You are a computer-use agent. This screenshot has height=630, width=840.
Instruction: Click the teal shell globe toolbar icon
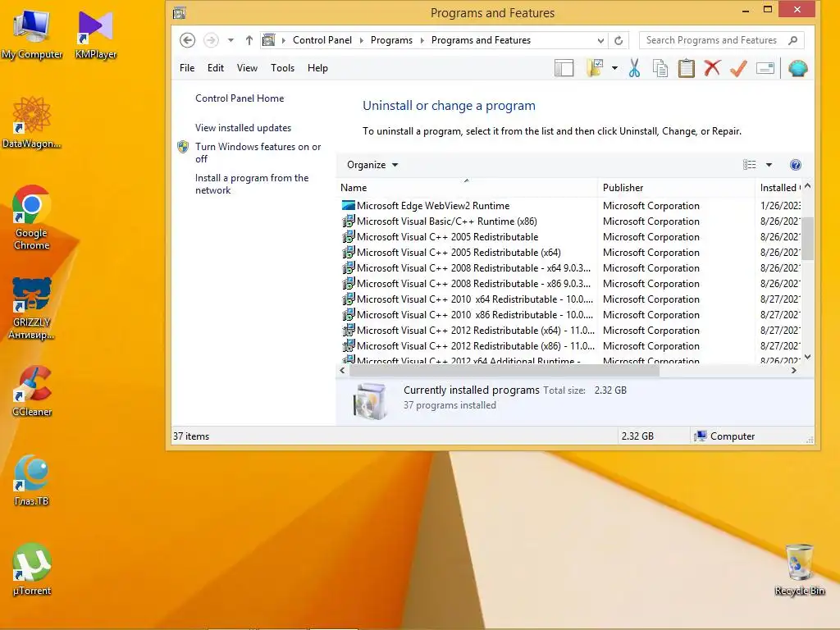(797, 69)
